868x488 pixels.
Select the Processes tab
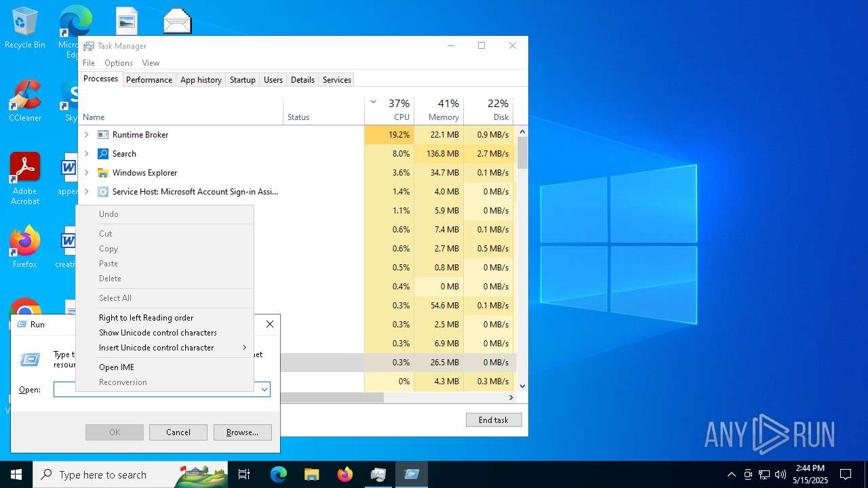(100, 79)
